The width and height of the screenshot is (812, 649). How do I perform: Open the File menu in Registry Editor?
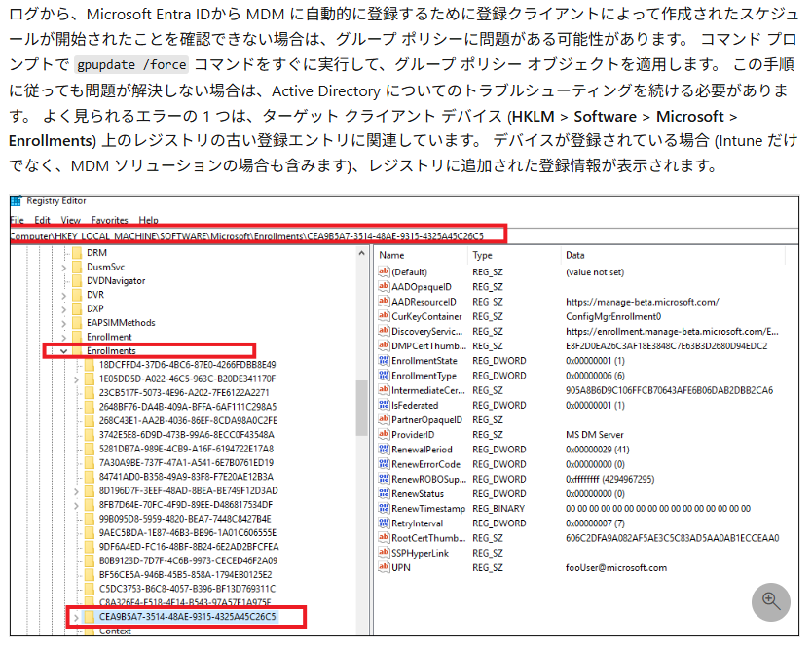(x=17, y=220)
